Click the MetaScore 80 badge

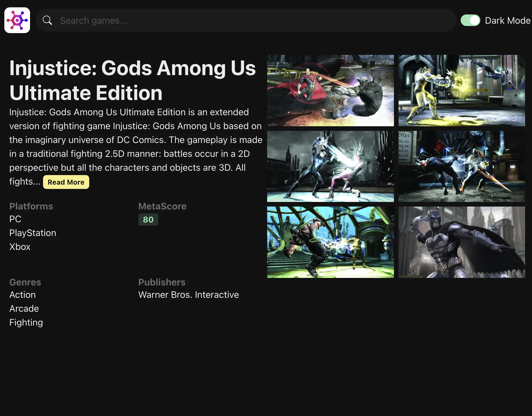tap(148, 220)
